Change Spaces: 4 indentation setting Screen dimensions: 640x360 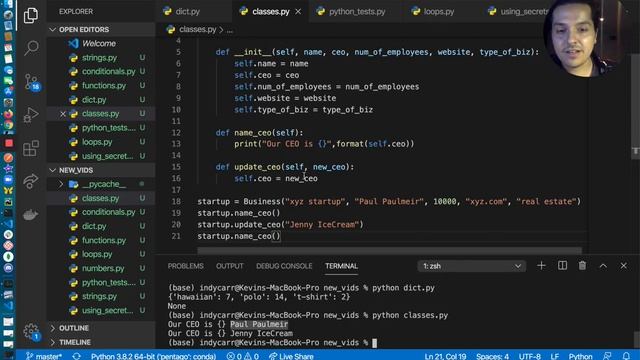pyautogui.click(x=492, y=356)
